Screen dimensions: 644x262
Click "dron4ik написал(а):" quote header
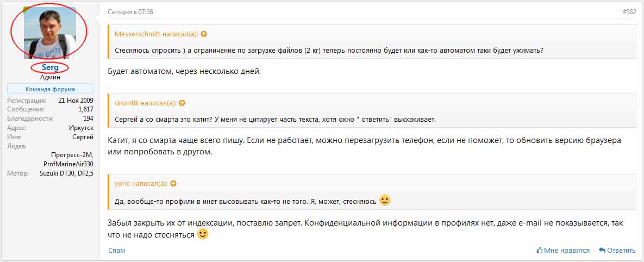(146, 103)
